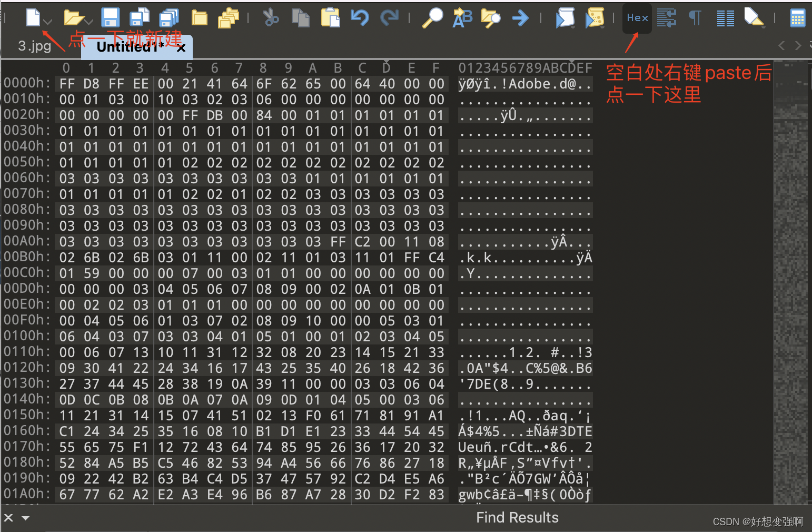Click byte 0B in row 00D0h
Viewport: 812px width, 532px height.
[412, 289]
